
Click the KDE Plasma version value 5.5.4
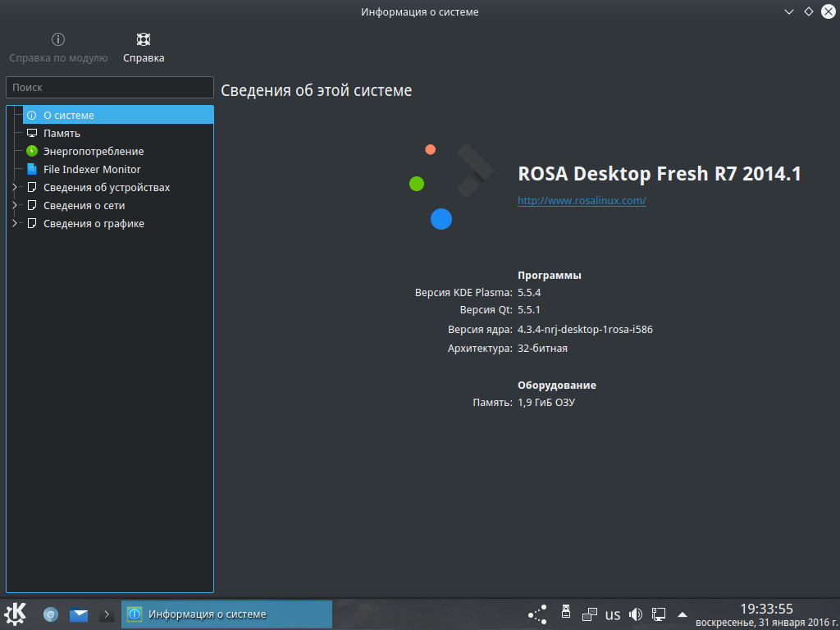[529, 293]
